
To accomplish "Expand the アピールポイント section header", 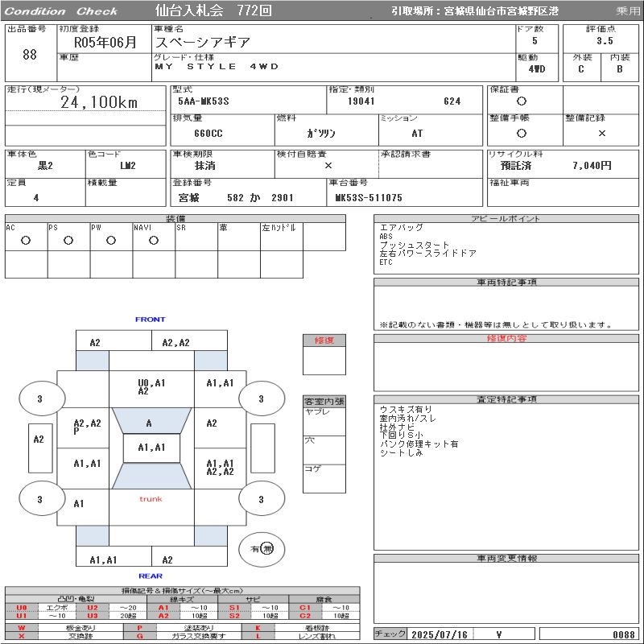I will click(507, 219).
